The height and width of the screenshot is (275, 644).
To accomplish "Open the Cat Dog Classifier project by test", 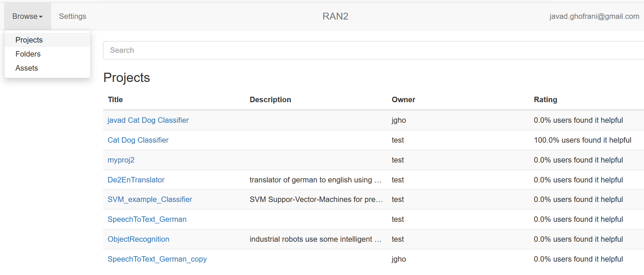I will click(138, 140).
